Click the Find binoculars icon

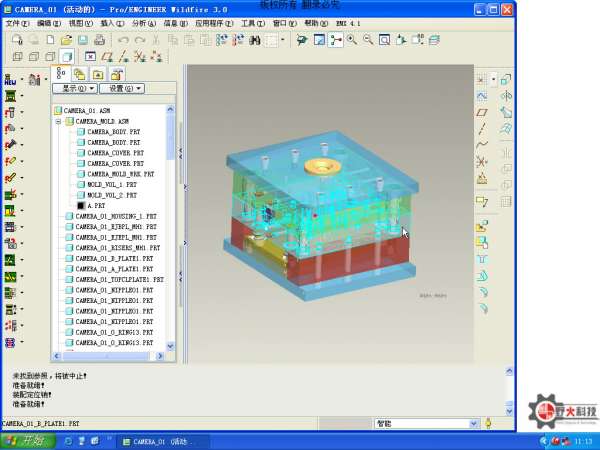click(255, 40)
